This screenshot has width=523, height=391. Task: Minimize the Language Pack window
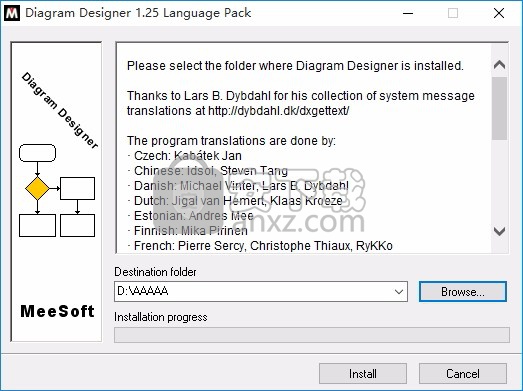(408, 13)
